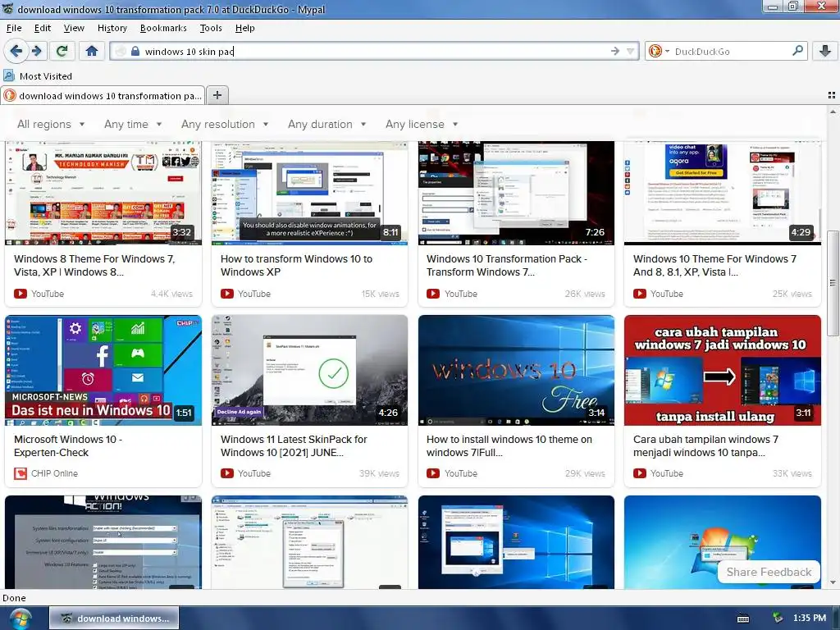Click the address bar text field
This screenshot has width=840, height=630.
click(x=375, y=52)
